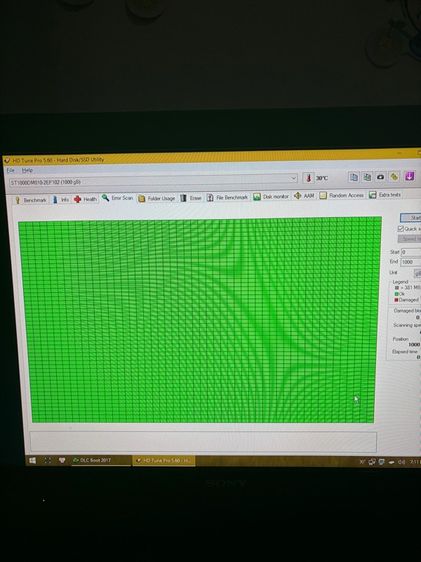Click the thermometer temperature icon
421x562 pixels.
point(308,178)
